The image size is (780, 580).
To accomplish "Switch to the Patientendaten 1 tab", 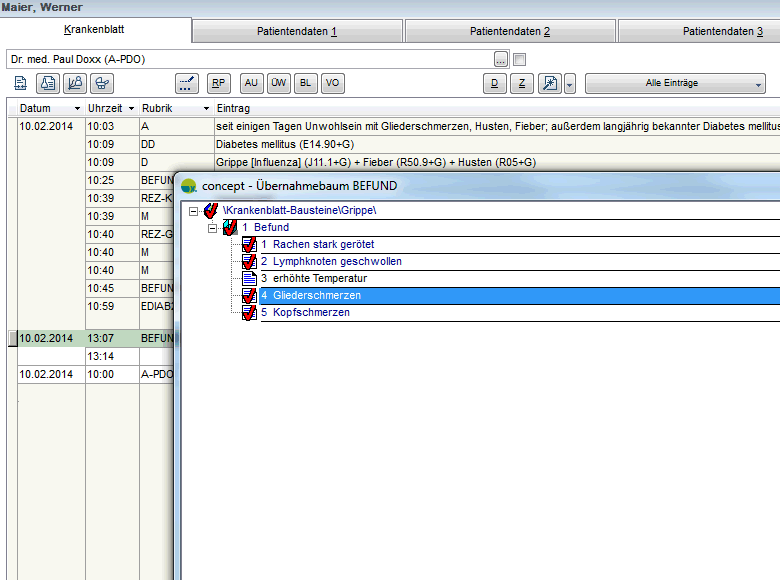I will [298, 31].
